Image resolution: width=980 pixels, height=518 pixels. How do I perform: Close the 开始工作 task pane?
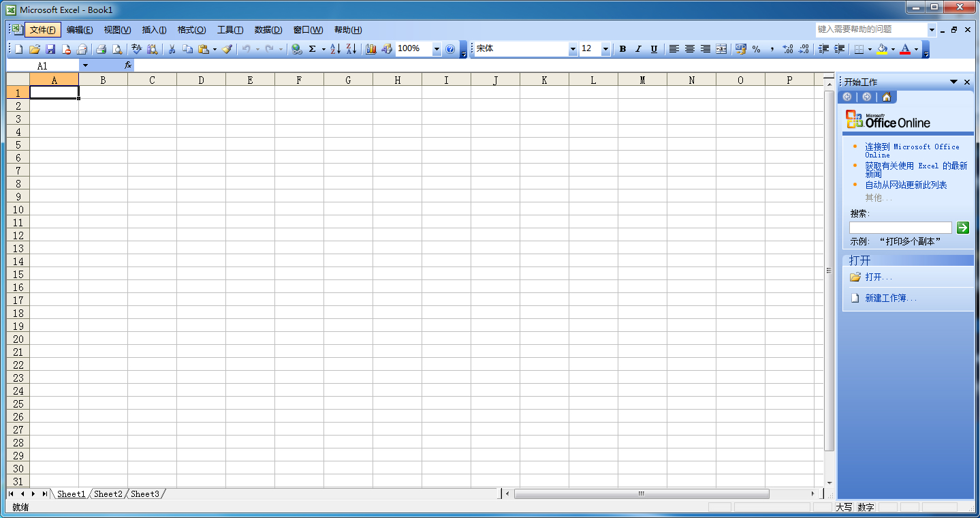(x=967, y=82)
